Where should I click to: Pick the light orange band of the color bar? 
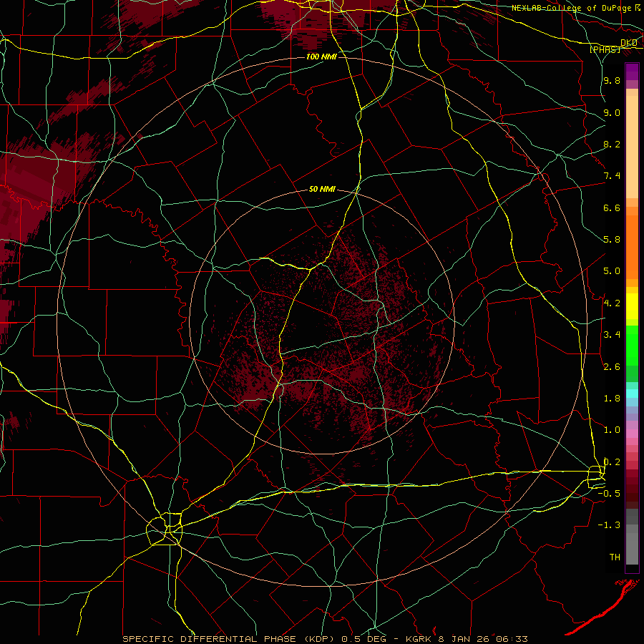coord(632,147)
